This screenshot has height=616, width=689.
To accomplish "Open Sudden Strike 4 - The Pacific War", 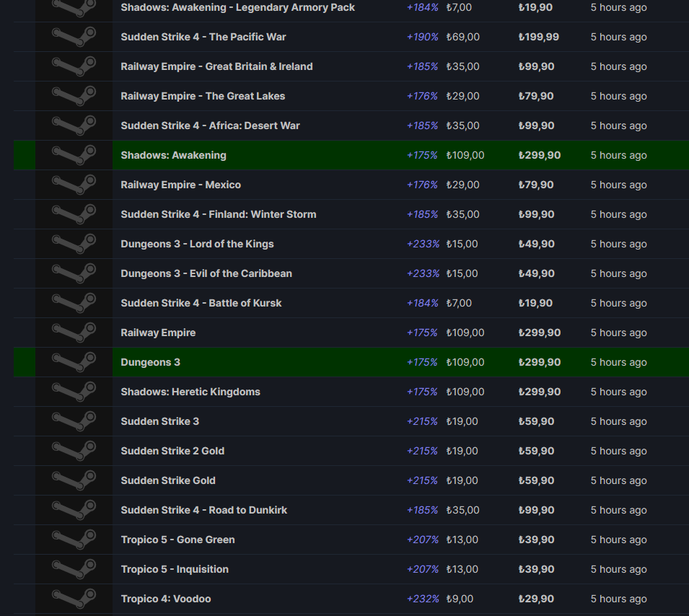I will (203, 37).
